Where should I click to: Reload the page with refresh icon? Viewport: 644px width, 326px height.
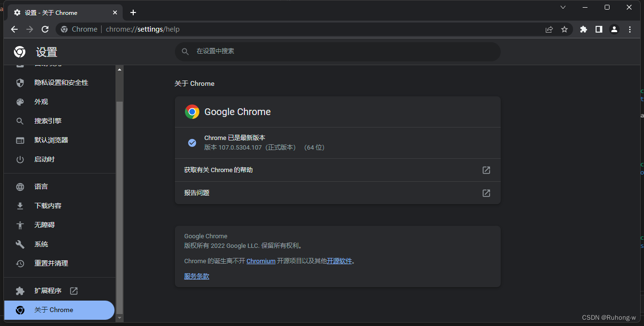click(x=45, y=29)
